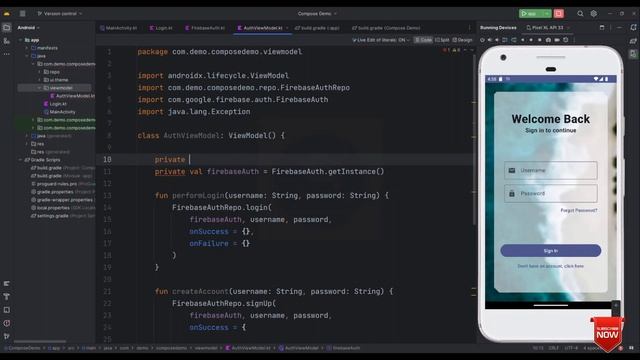The width and height of the screenshot is (640, 360).
Task: Click Forgot Password link in emulator
Action: (579, 210)
